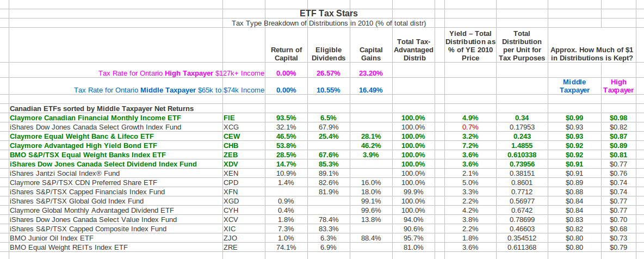Select the 'Return of Capital' column header
The height and width of the screenshot is (259, 644).
[286, 54]
